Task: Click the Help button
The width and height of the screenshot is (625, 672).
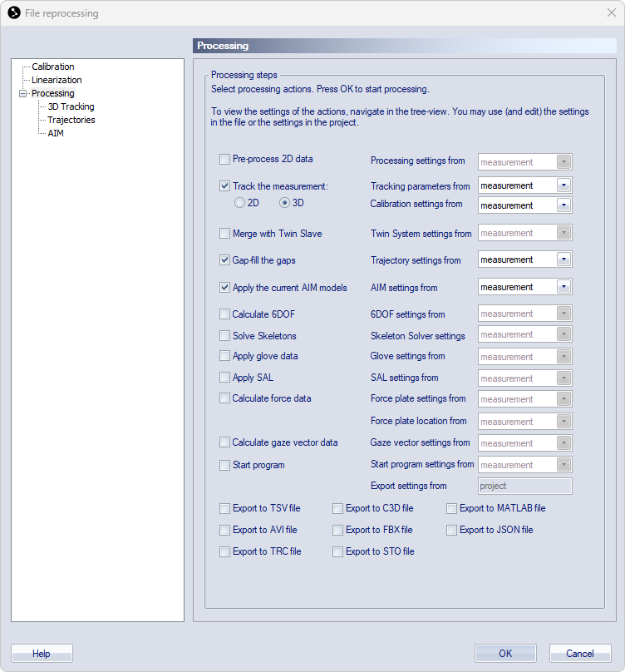Action: [x=42, y=654]
